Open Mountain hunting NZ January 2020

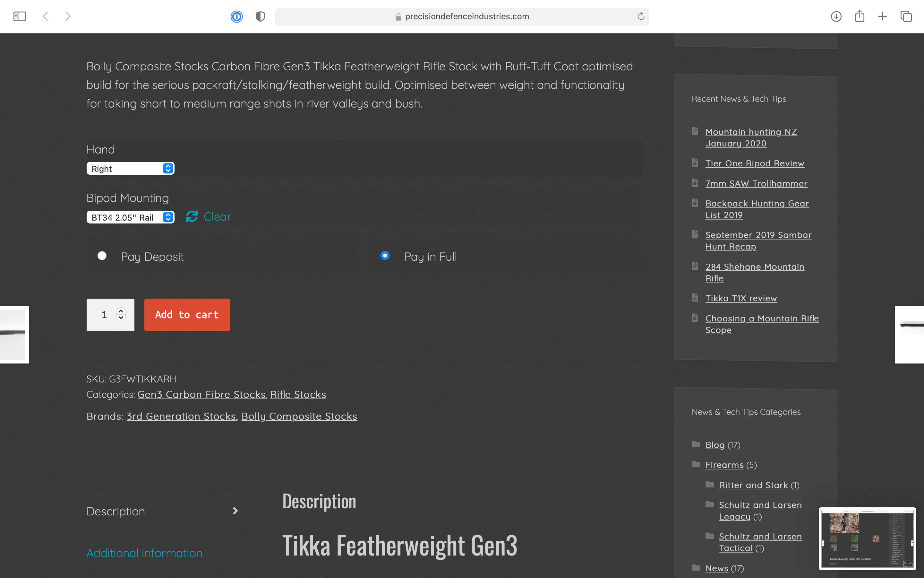(751, 137)
